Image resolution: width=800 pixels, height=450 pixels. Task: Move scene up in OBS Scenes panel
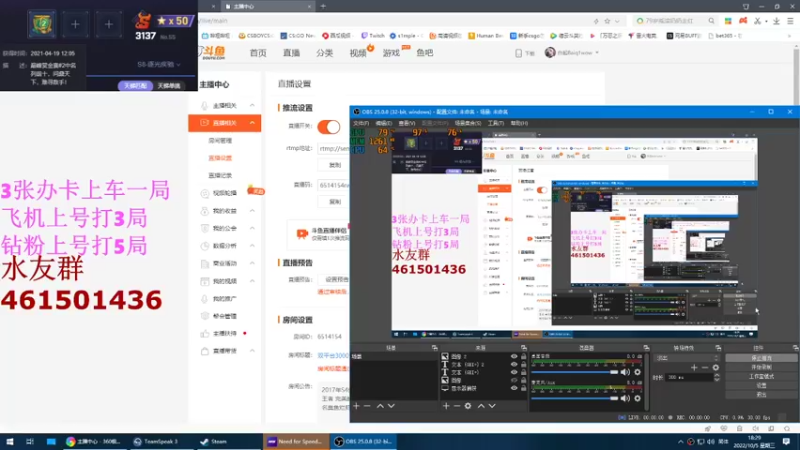point(380,406)
